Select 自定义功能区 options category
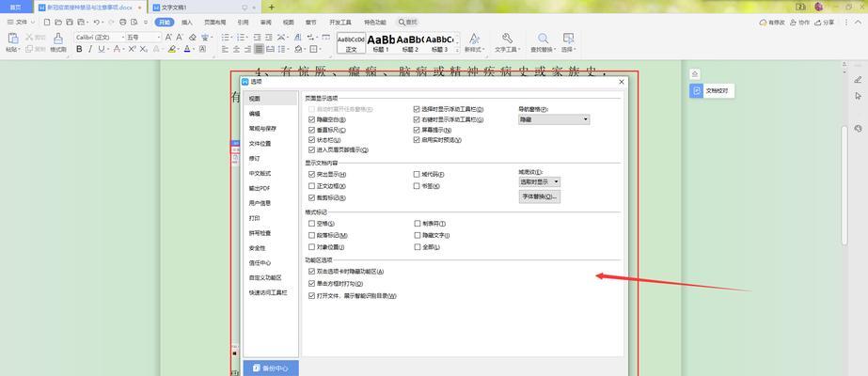868x376 pixels. click(270, 277)
